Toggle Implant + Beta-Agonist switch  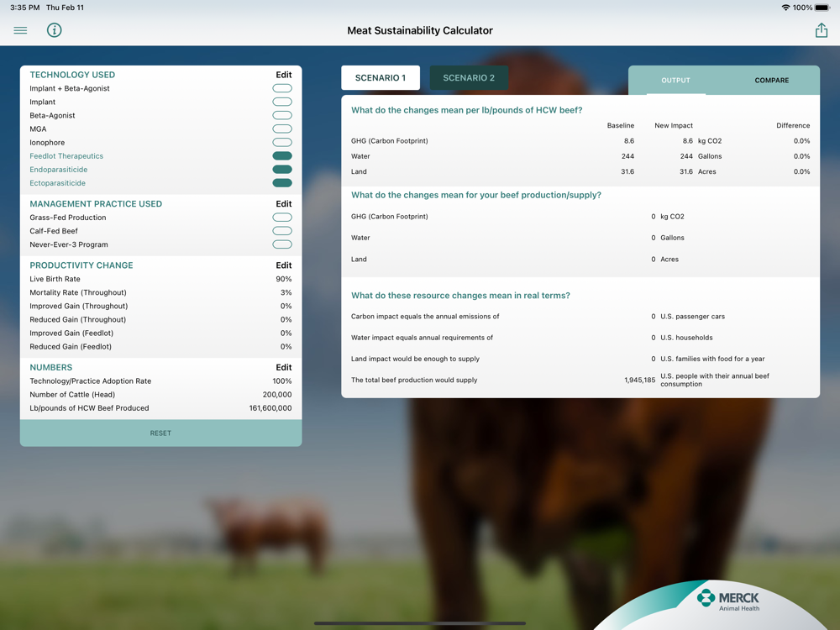282,88
